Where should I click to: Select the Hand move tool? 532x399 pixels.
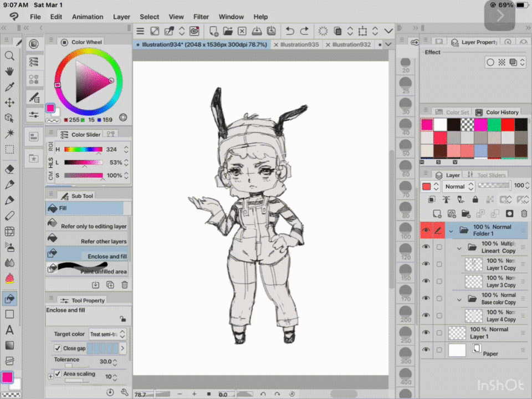tap(9, 71)
